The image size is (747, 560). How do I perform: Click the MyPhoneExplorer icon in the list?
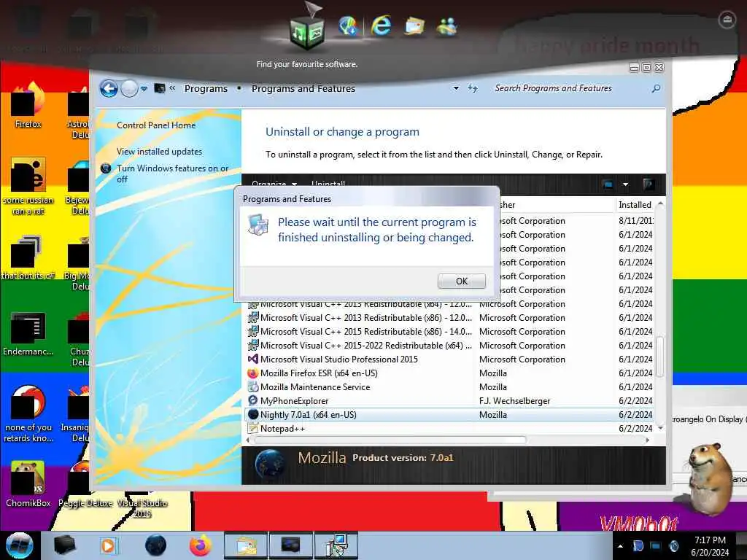(x=253, y=400)
